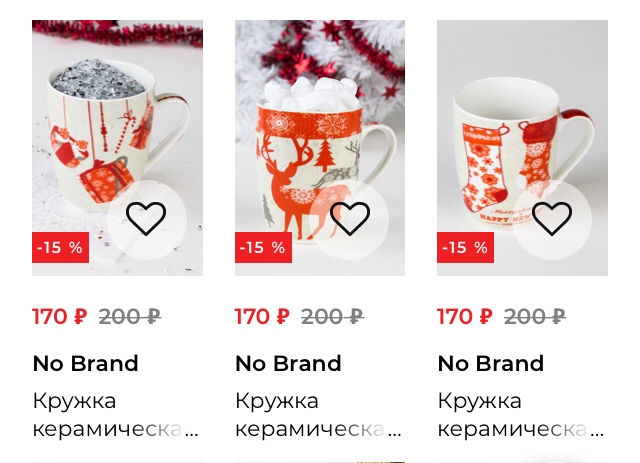Click -15 % badge on stocking mug

tap(465, 247)
